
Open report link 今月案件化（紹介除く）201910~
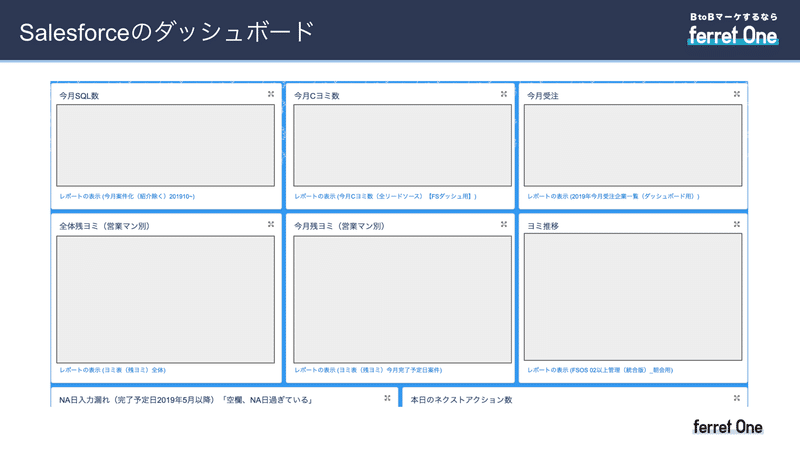tap(127, 196)
